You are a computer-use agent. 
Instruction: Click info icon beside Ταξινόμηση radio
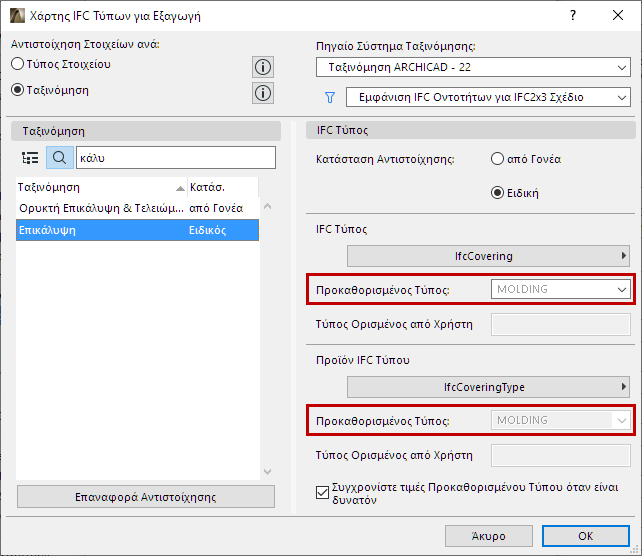[263, 93]
